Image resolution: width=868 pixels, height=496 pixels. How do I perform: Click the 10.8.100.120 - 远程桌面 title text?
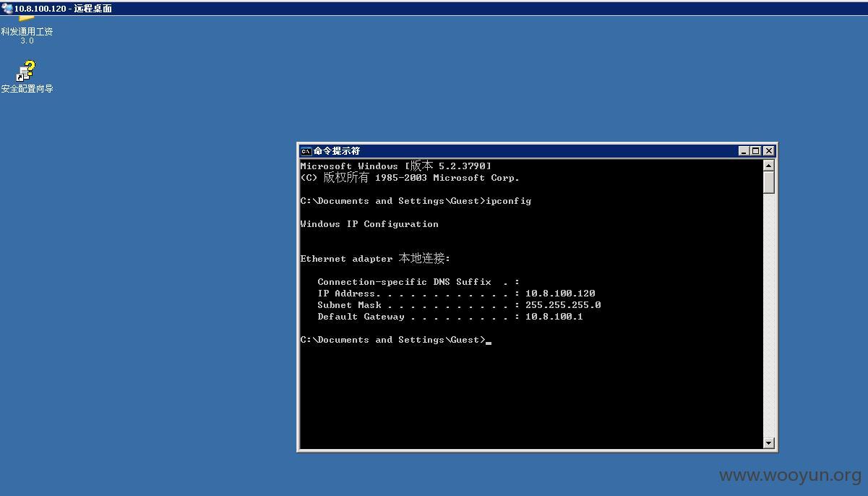63,9
